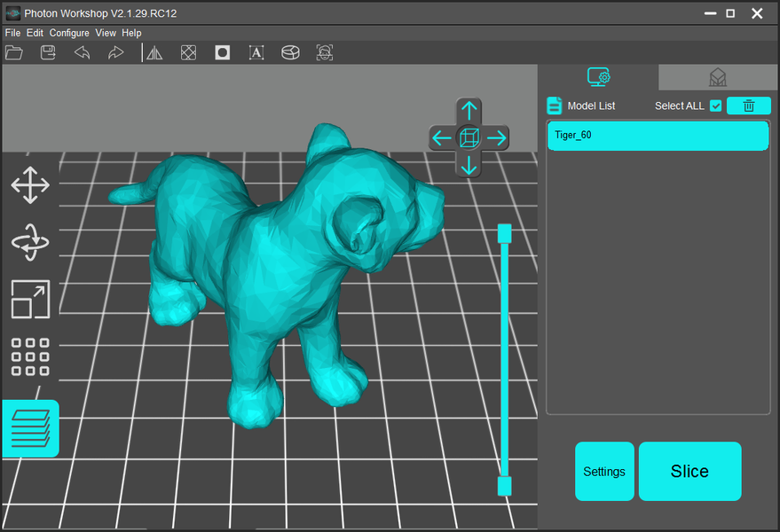Click the Slice button
The height and width of the screenshot is (532, 780).
[x=690, y=472]
